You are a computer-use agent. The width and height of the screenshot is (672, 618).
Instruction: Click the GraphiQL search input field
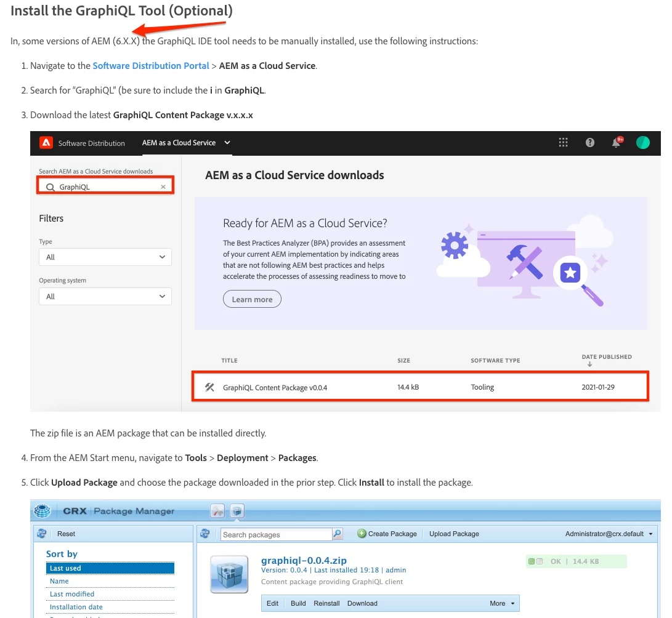pos(105,187)
